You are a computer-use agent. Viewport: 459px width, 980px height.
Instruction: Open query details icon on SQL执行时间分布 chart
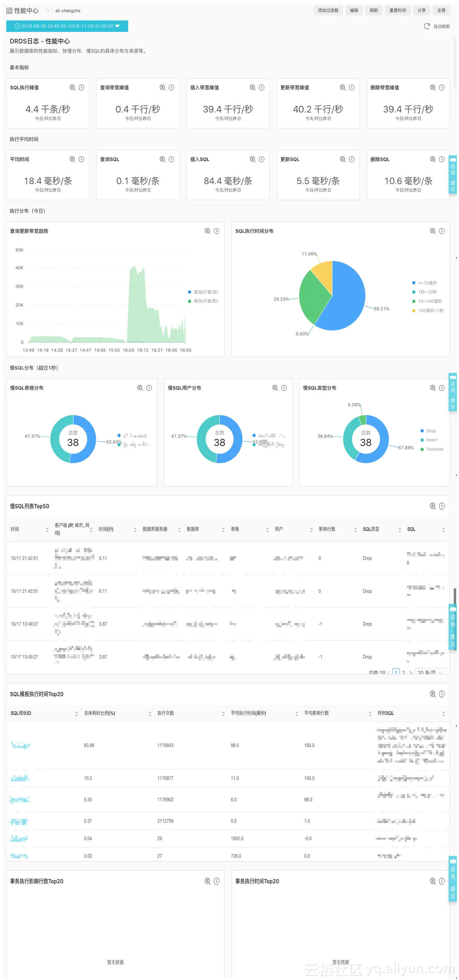(433, 231)
